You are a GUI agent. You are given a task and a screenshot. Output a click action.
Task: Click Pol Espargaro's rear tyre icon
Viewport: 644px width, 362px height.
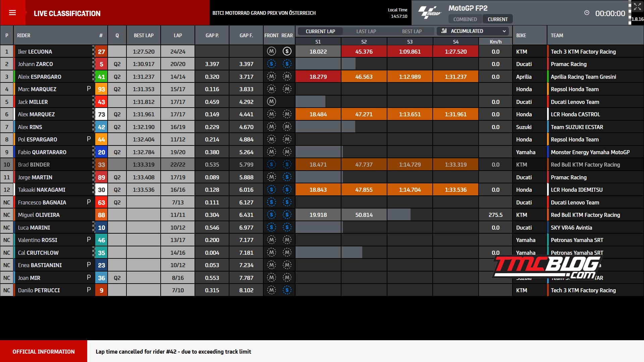coord(287,139)
